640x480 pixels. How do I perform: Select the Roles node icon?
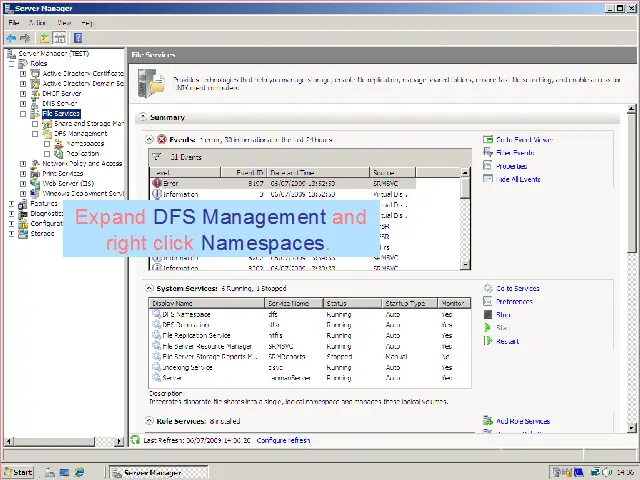(23, 63)
